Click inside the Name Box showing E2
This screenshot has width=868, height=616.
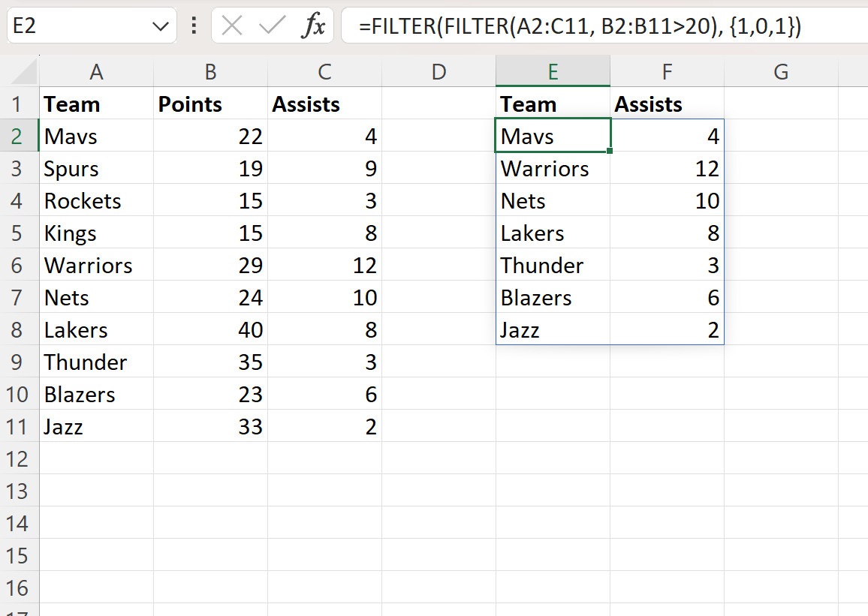point(75,27)
